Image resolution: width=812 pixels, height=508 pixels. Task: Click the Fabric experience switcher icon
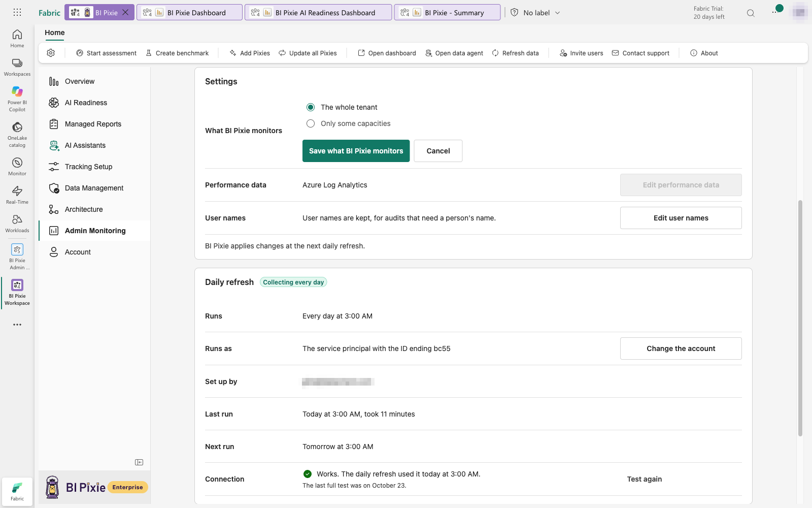[x=17, y=491]
